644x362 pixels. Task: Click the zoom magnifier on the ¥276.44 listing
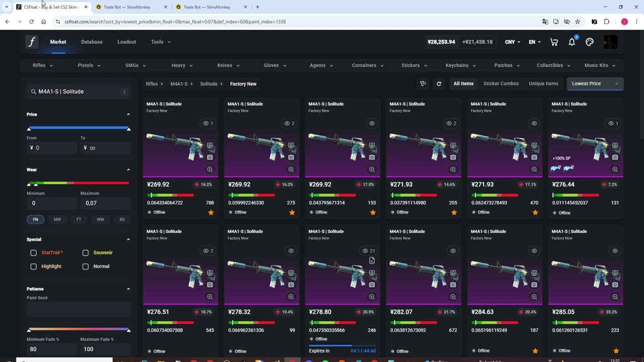click(615, 169)
